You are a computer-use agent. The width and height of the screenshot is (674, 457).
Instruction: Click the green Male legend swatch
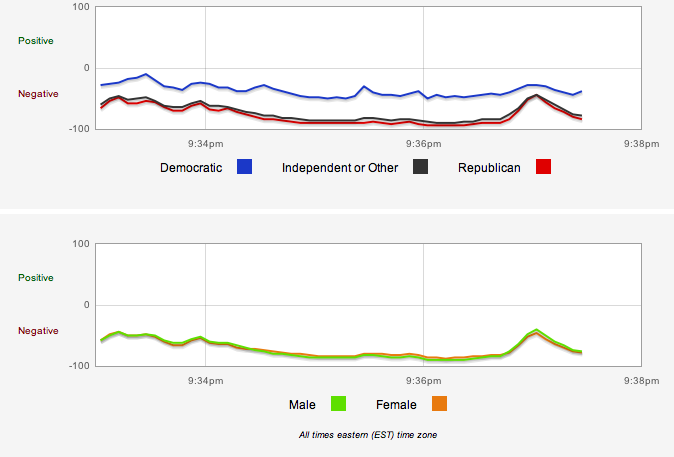point(338,404)
